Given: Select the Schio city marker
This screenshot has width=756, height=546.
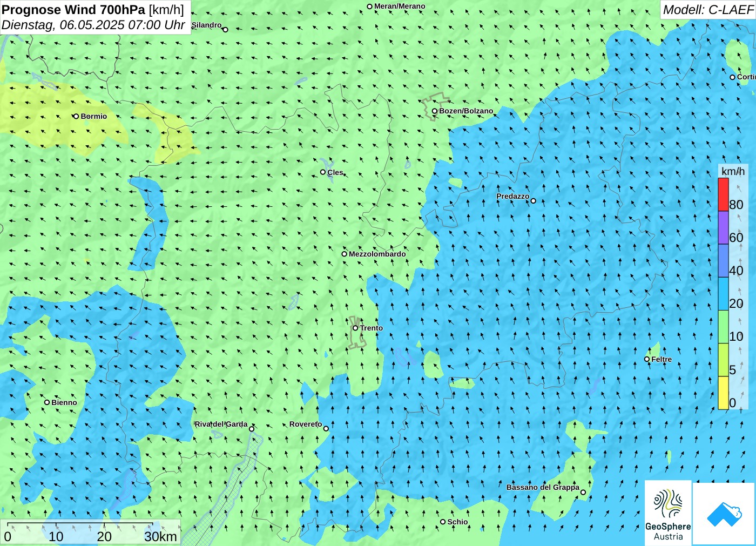Looking at the screenshot, I should (443, 522).
